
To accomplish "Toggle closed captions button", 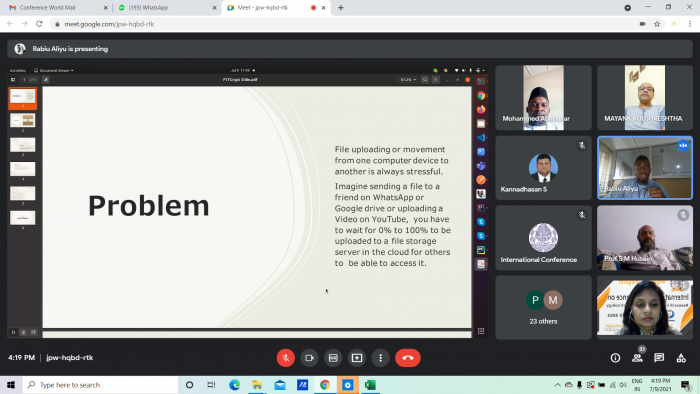I will coord(333,358).
